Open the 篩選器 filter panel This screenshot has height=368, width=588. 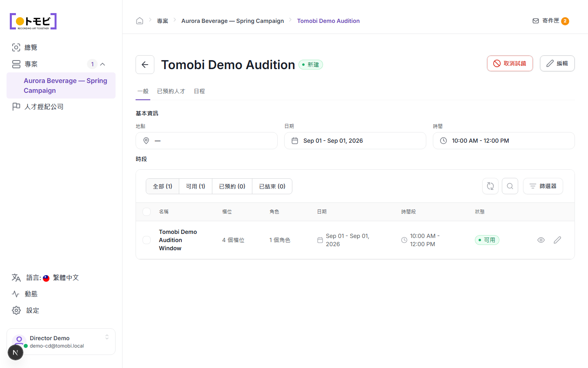coord(543,186)
